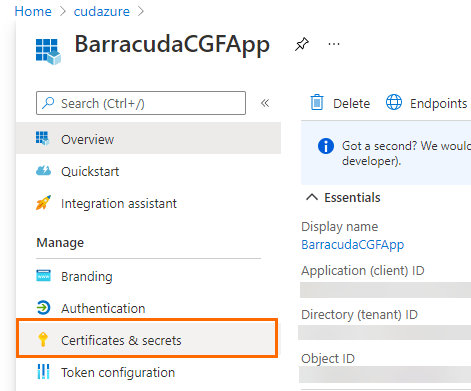Screen dimensions: 471x391
Task: Open the Token configuration menu item
Action: [148, 372]
